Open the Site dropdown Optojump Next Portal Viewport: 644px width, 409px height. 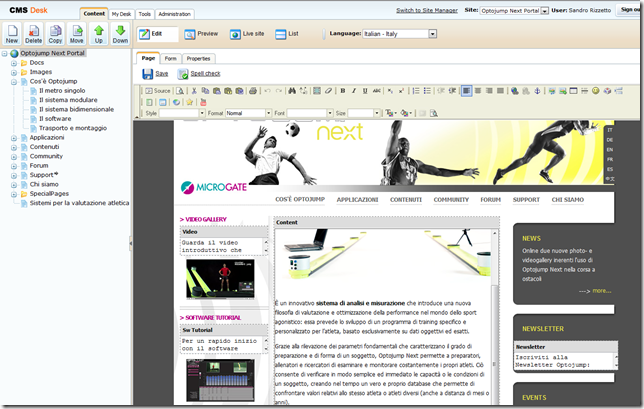click(x=514, y=11)
